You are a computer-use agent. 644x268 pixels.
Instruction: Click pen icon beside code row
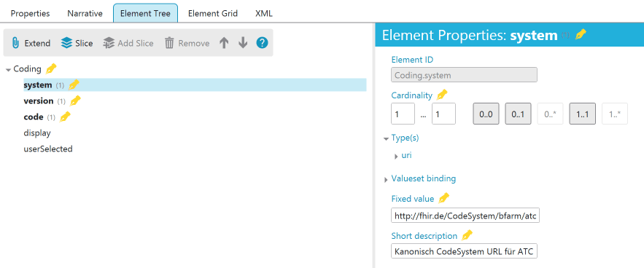pos(65,117)
